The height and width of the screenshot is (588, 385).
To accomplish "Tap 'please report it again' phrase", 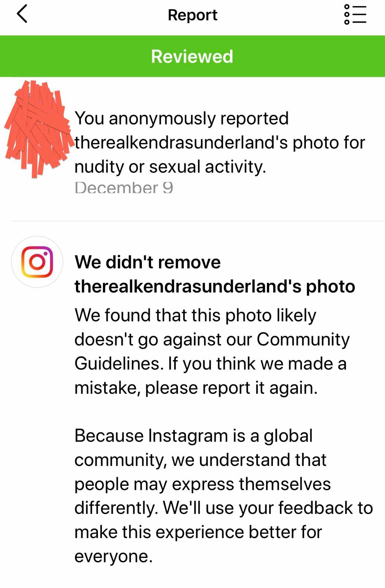I will 231,388.
